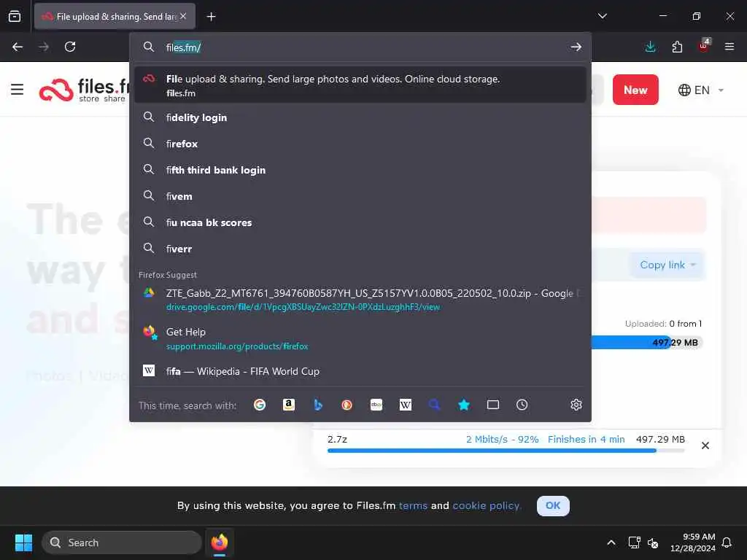Select File upload & sharing suggestion
Screen dimensions: 747x560
[360, 85]
